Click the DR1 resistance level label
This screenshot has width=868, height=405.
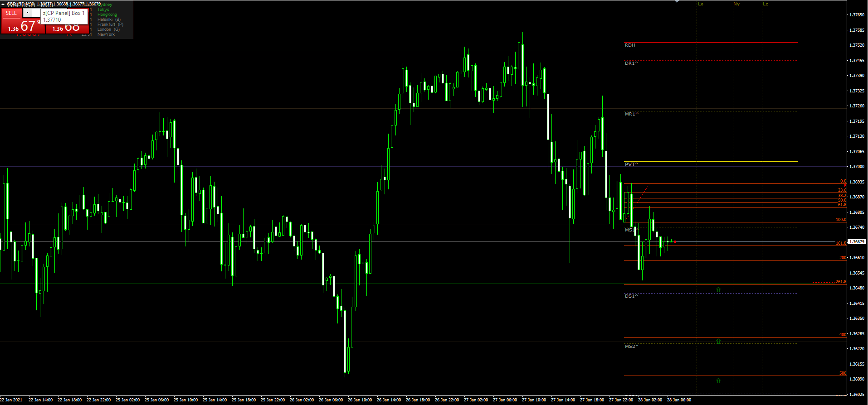[x=631, y=63]
